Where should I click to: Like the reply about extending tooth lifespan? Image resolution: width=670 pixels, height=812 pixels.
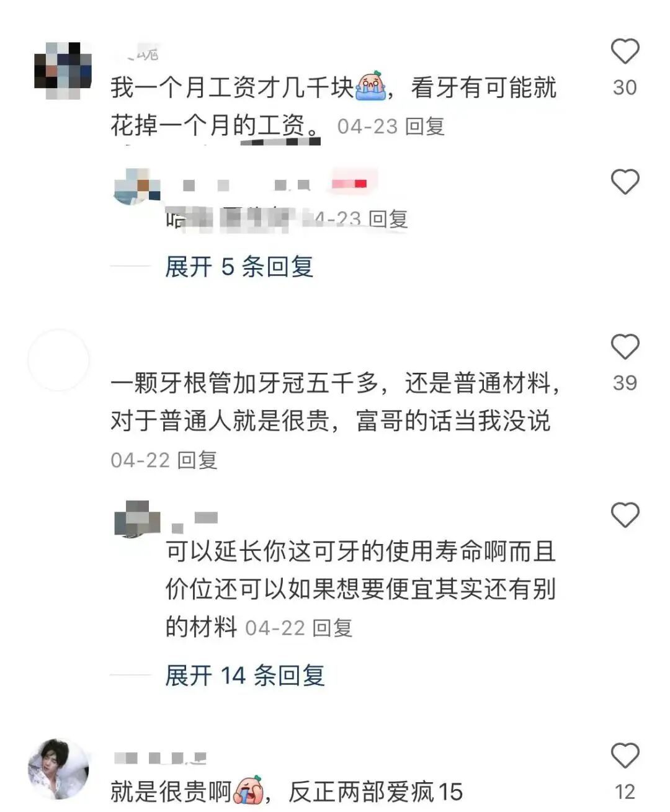(x=625, y=515)
